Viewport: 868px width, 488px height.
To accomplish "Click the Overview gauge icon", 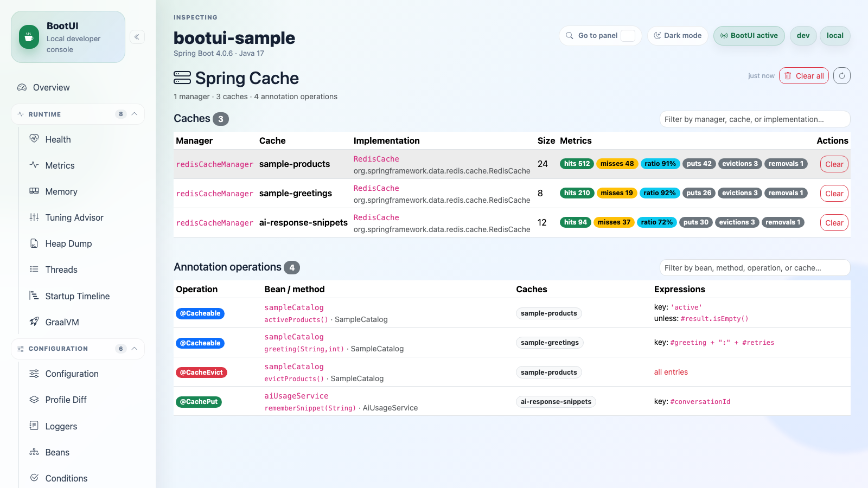I will click(22, 87).
